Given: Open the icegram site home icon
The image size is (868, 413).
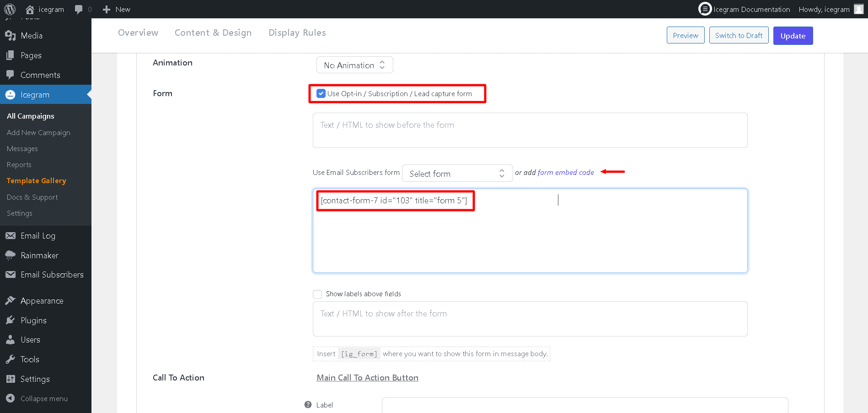Looking at the screenshot, I should 30,9.
